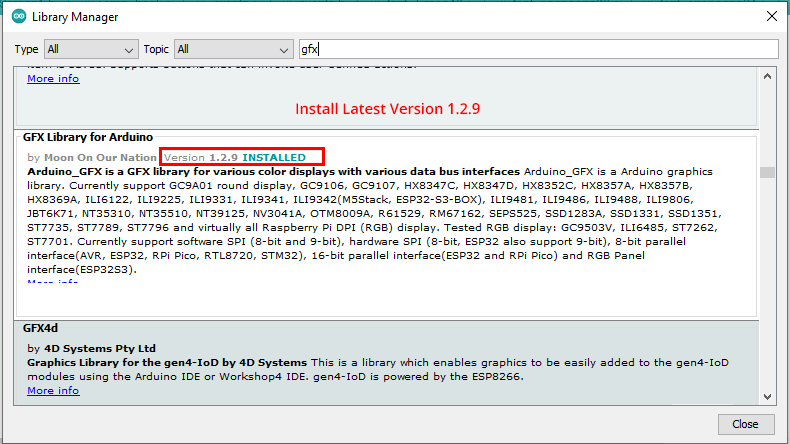
Task: Expand the Topic filter dropdown
Action: (234, 49)
